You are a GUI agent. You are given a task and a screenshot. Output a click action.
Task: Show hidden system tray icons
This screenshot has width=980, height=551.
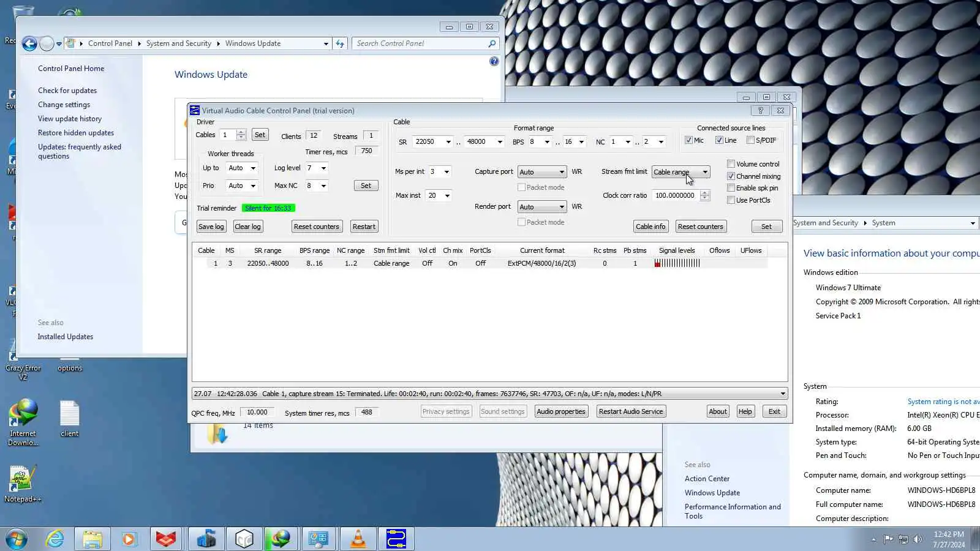873,539
